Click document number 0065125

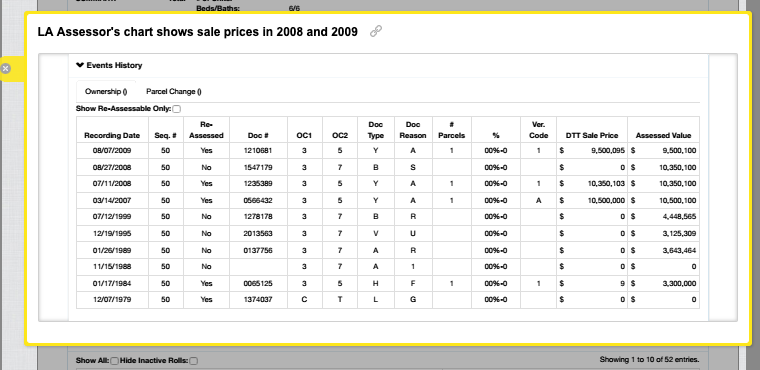coord(258,284)
